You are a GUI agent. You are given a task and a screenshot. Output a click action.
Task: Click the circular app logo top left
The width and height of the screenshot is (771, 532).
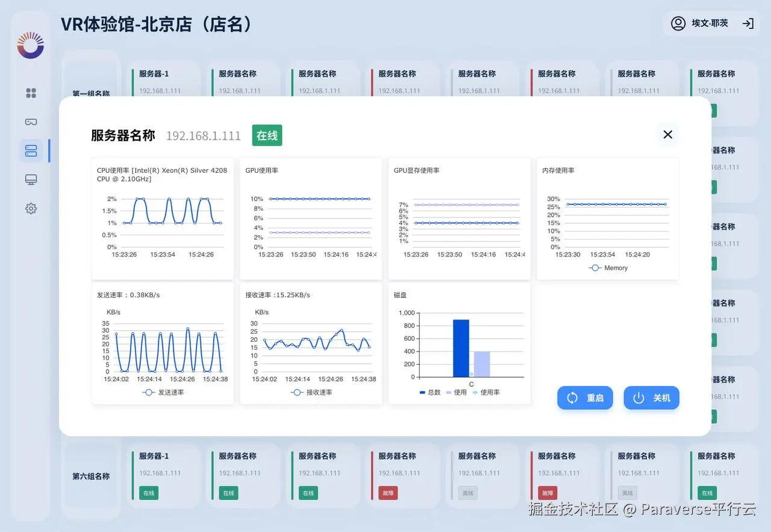(x=31, y=45)
